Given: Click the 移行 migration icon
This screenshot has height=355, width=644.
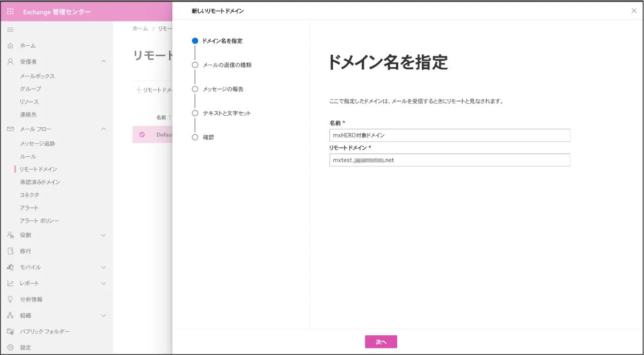Looking at the screenshot, I should (10, 251).
